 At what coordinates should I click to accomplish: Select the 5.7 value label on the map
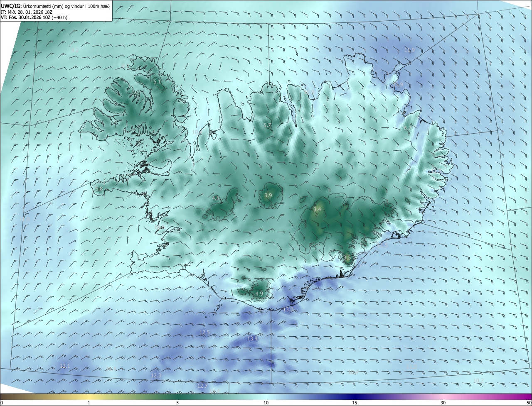(267, 125)
